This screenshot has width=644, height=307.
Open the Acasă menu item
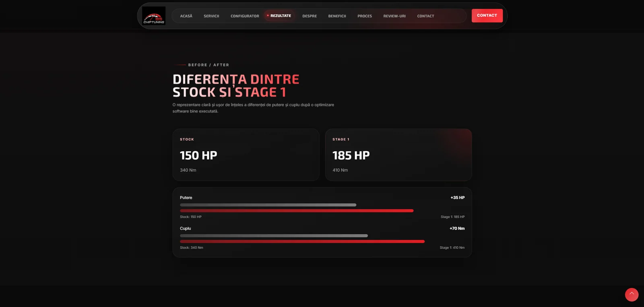click(186, 16)
